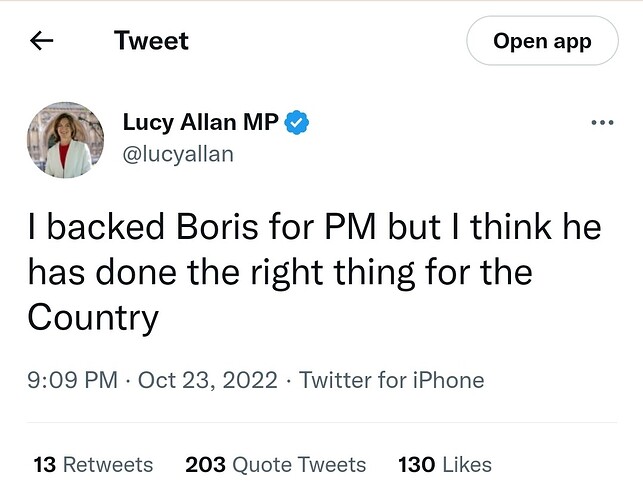Screen dimensions: 643x500
Task: Tap the Open app button
Action: (x=542, y=41)
